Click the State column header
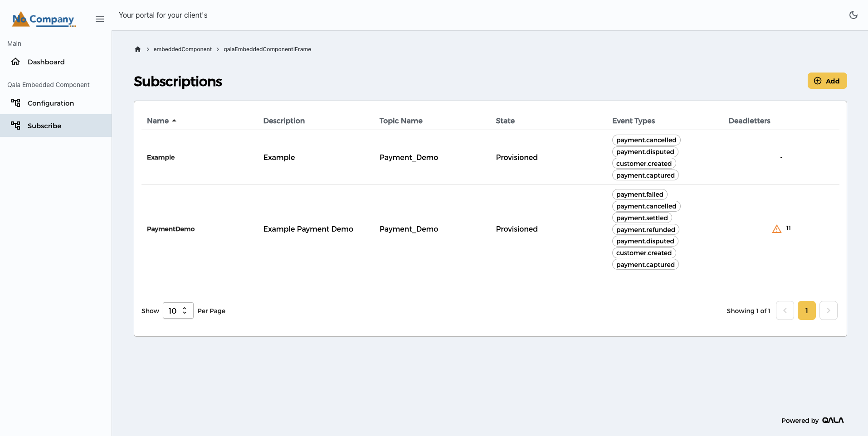 (x=505, y=121)
